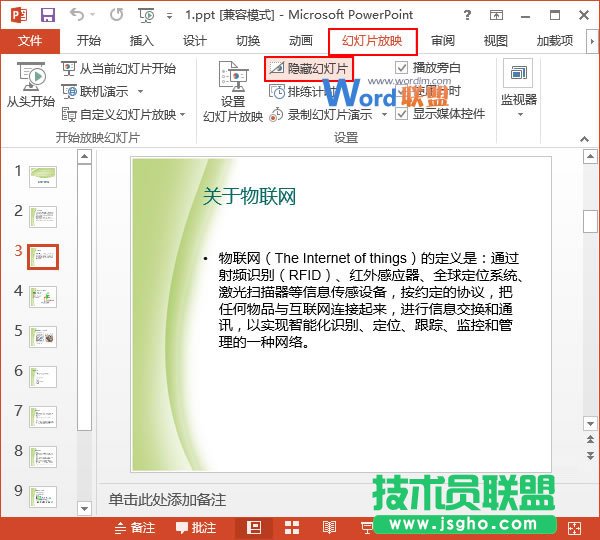This screenshot has height=540, width=600.
Task: Select slide 3 thumbnail
Action: click(x=43, y=257)
